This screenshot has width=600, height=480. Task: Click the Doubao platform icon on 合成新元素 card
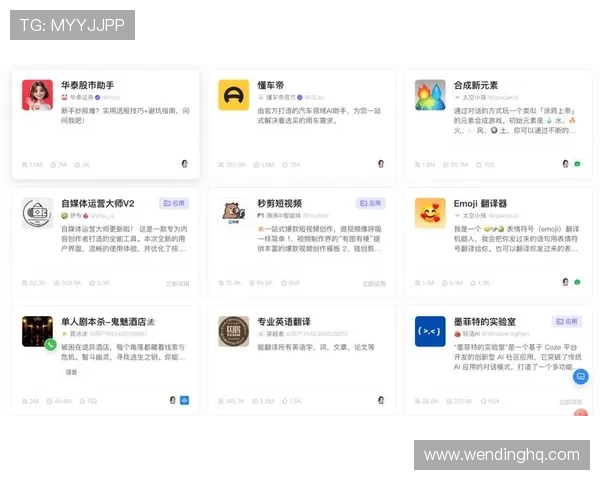[566, 164]
